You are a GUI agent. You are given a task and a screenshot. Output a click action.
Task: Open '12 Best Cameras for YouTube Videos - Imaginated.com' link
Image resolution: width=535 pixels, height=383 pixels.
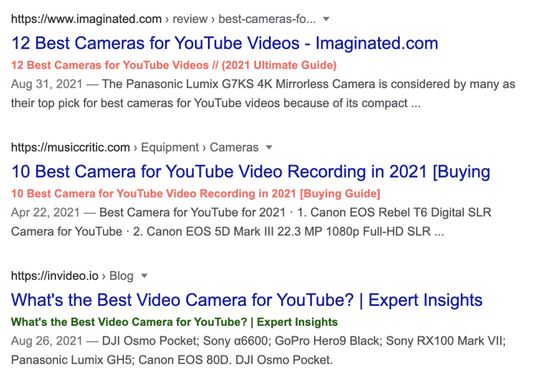coord(225,44)
